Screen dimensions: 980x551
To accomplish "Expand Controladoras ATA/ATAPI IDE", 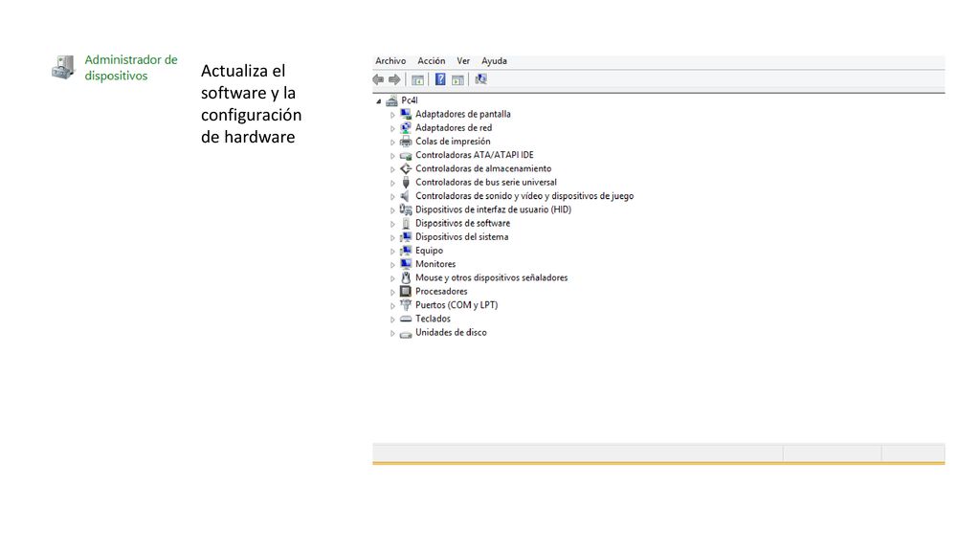I will click(x=392, y=156).
